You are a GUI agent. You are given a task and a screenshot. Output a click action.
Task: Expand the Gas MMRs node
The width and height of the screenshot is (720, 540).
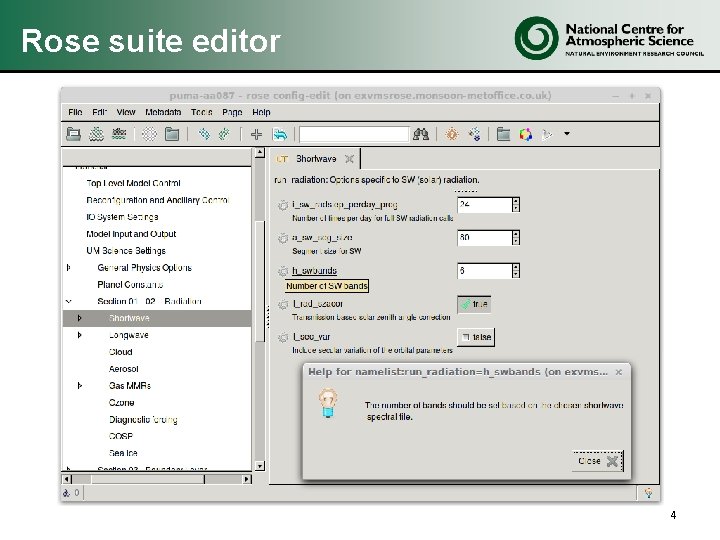pyautogui.click(x=79, y=386)
